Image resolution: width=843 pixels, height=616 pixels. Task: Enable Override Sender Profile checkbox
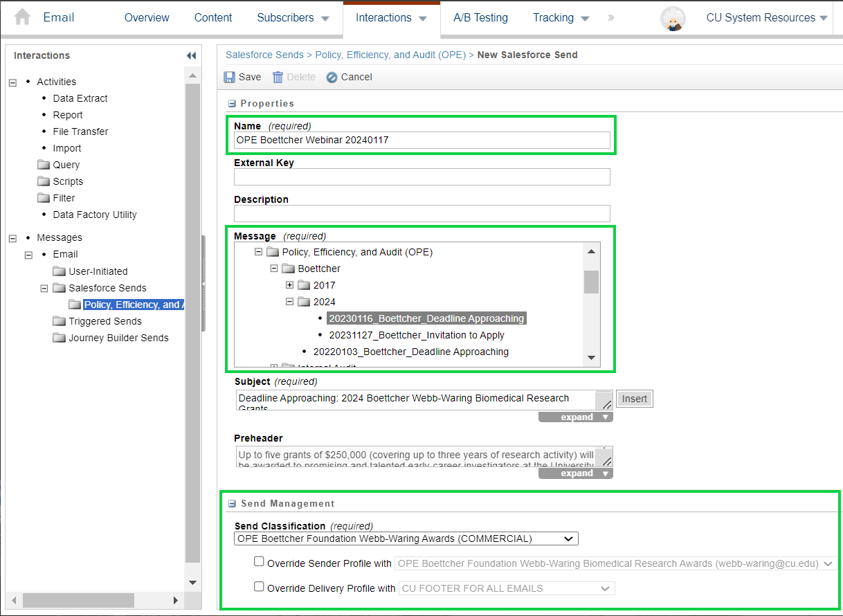tap(259, 561)
